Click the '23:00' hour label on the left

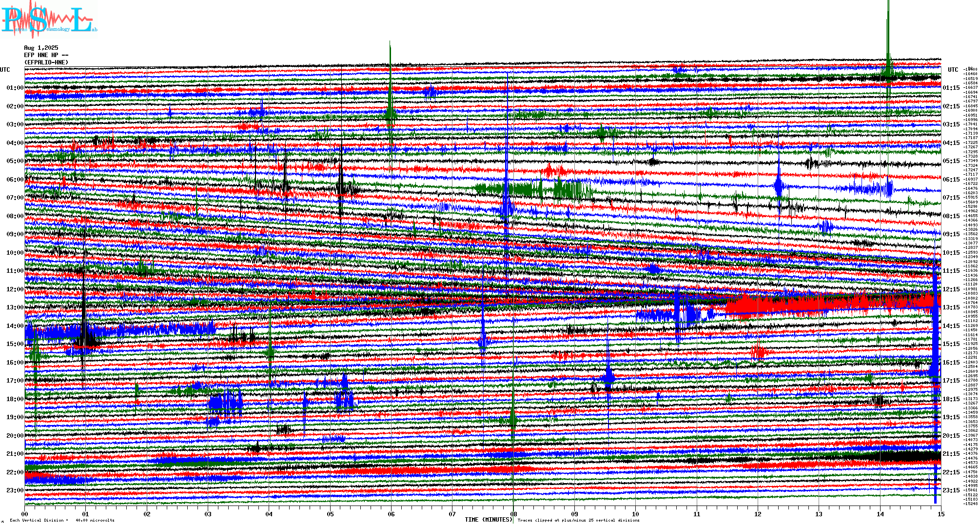15,490
